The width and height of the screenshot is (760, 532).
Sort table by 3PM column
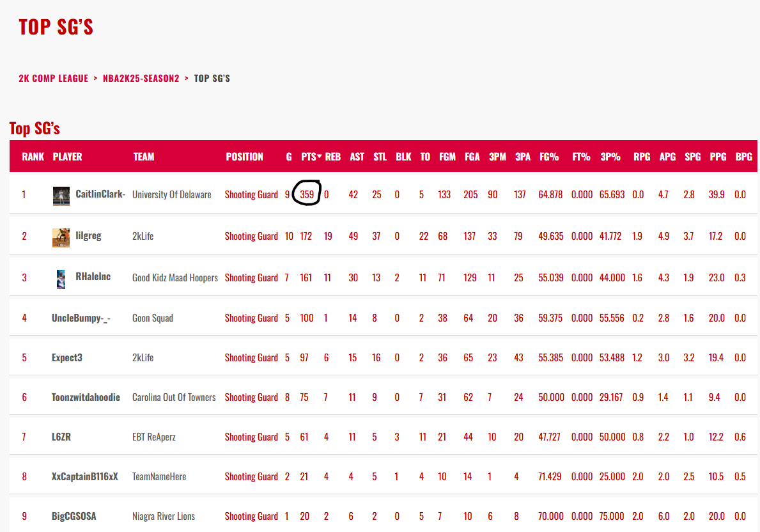pos(497,156)
